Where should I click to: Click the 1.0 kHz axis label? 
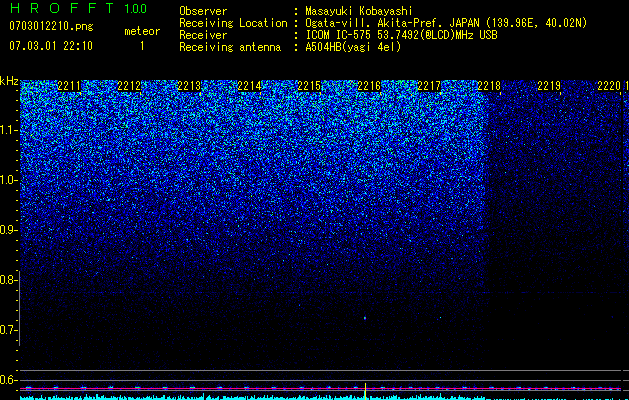click(9, 180)
